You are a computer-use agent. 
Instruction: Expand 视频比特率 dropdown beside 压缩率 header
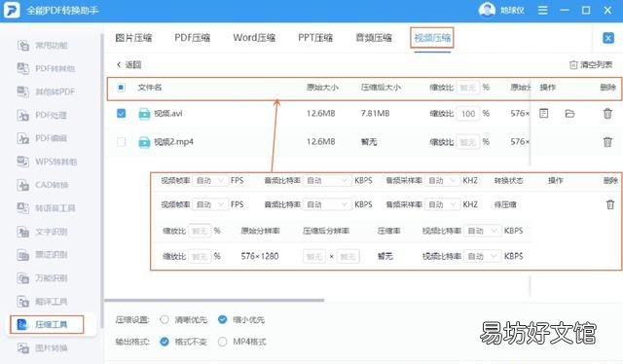point(483,231)
